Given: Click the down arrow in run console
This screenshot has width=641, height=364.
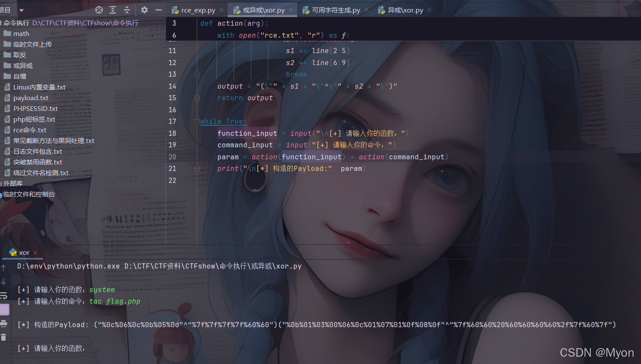Looking at the screenshot, I should [x=3, y=281].
